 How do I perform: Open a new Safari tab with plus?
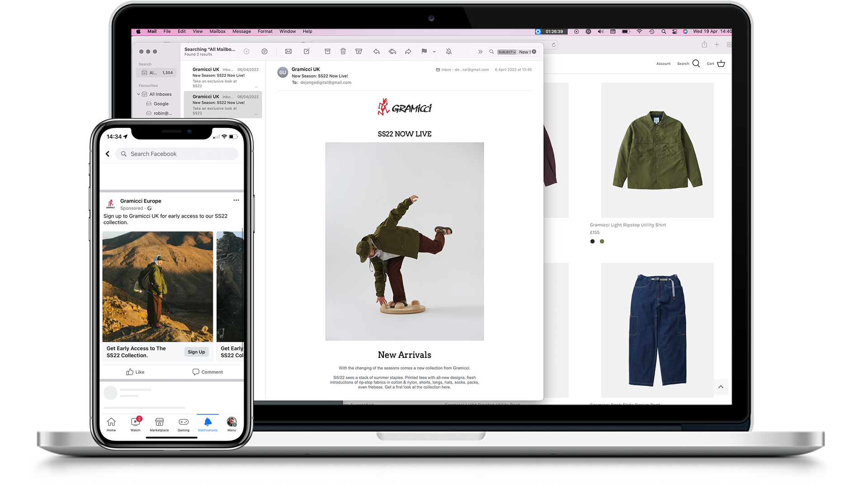click(717, 44)
